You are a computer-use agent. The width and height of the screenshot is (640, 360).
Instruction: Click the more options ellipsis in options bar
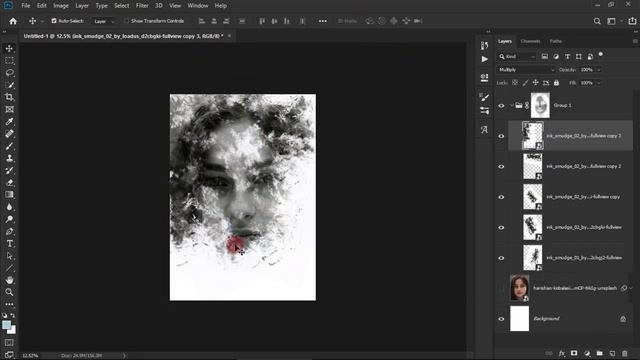(x=322, y=21)
